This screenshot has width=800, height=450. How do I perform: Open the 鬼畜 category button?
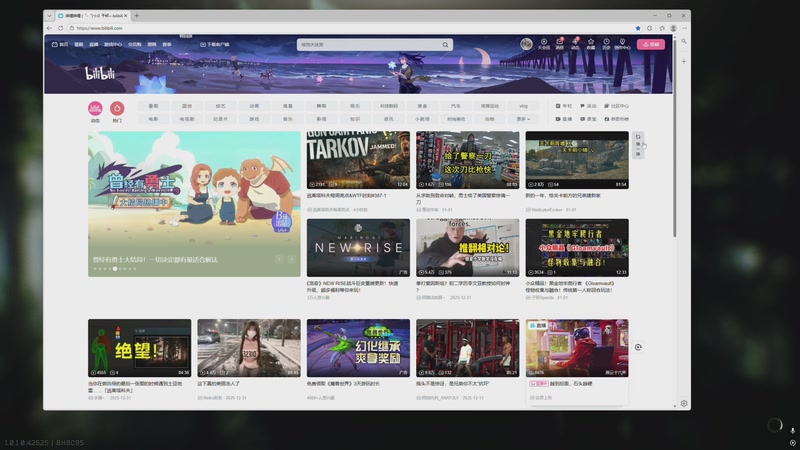[x=288, y=106]
